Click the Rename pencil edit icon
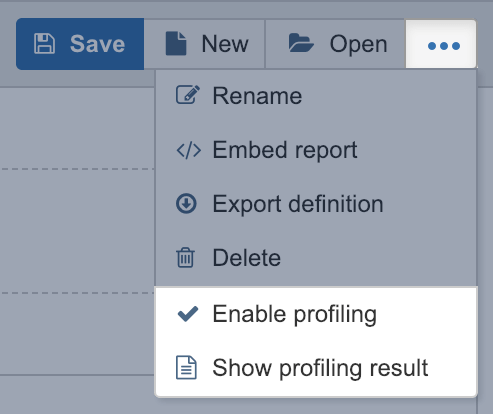 tap(188, 95)
